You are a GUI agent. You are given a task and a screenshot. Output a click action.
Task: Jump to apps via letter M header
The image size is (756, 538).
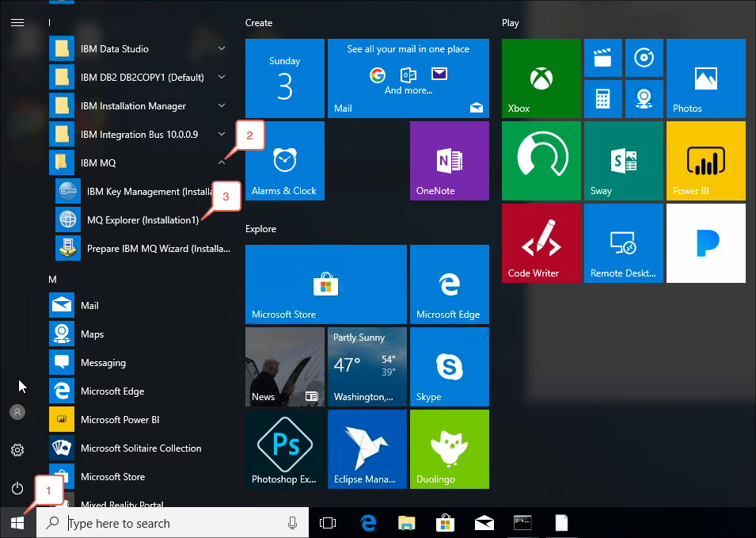tap(52, 280)
